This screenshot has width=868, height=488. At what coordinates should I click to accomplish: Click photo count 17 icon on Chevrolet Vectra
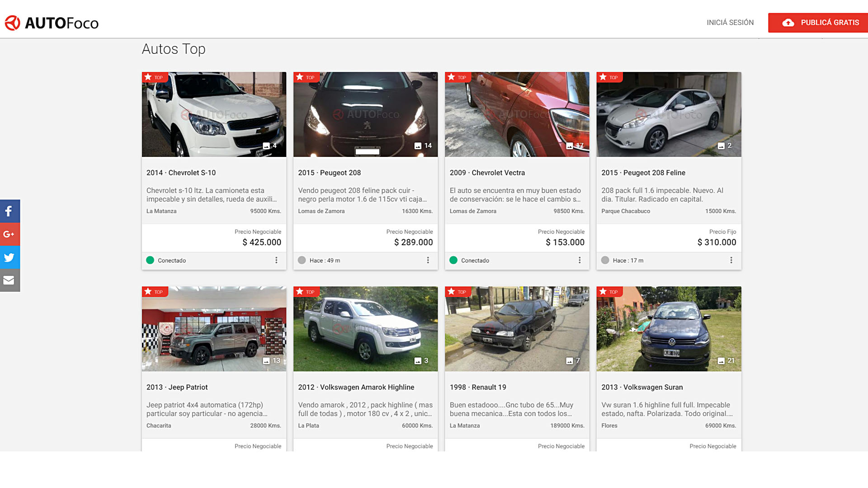pyautogui.click(x=575, y=146)
